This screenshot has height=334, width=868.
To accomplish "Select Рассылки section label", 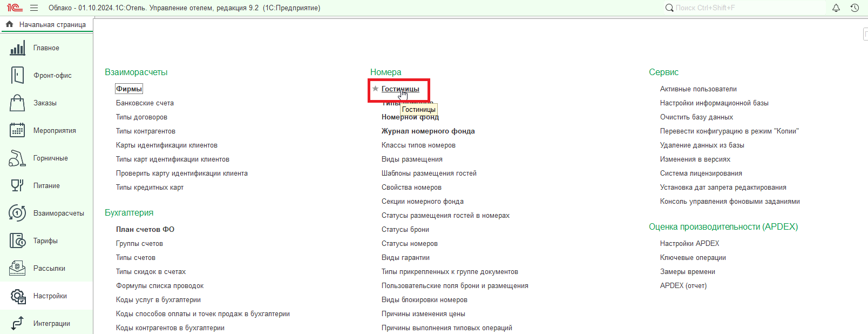I will coord(49,269).
